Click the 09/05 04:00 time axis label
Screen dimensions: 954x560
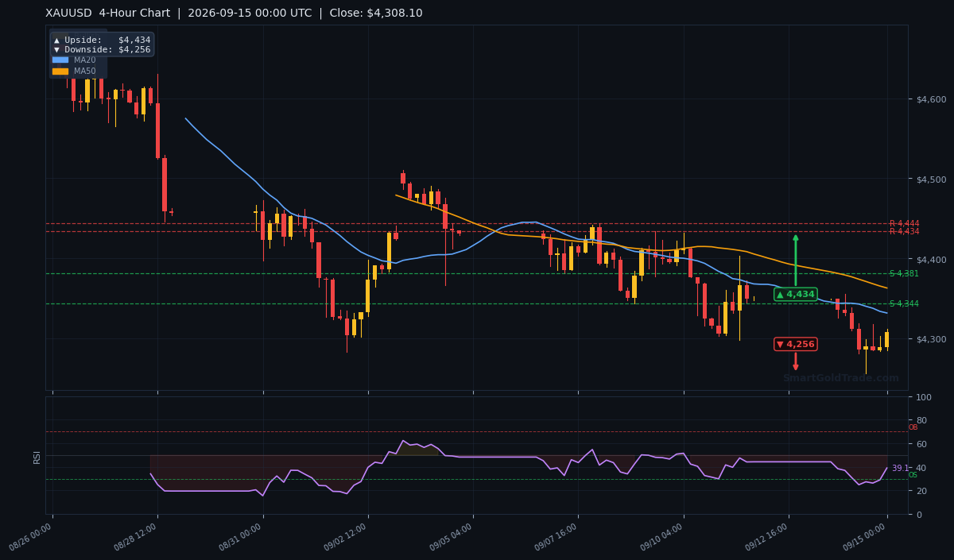tap(451, 539)
